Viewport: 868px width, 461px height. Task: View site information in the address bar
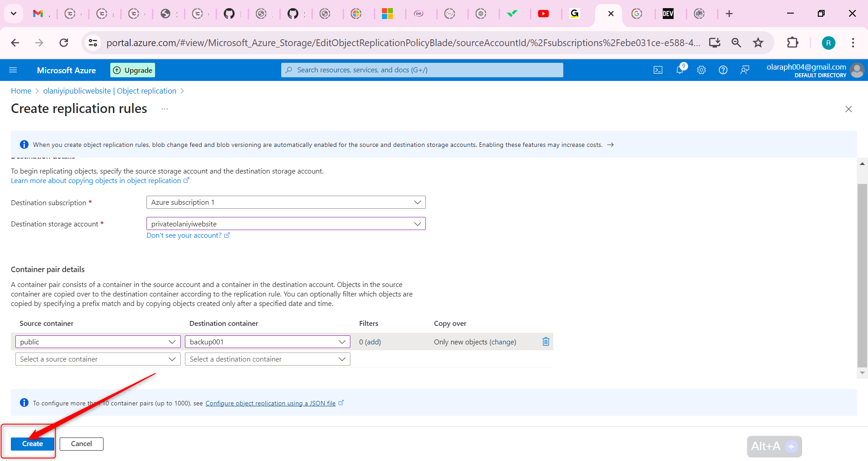coord(93,42)
